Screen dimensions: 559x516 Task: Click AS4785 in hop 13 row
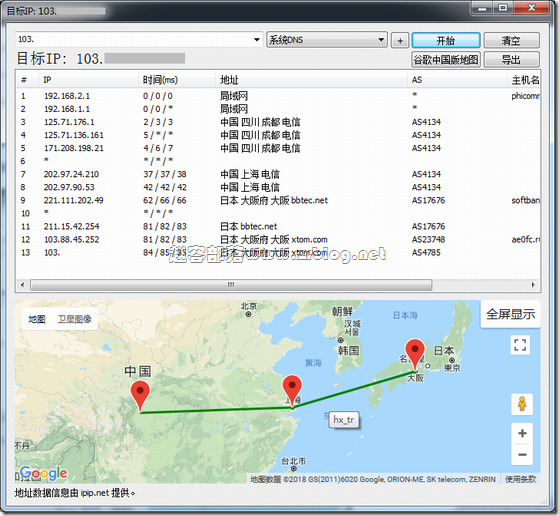pos(426,252)
